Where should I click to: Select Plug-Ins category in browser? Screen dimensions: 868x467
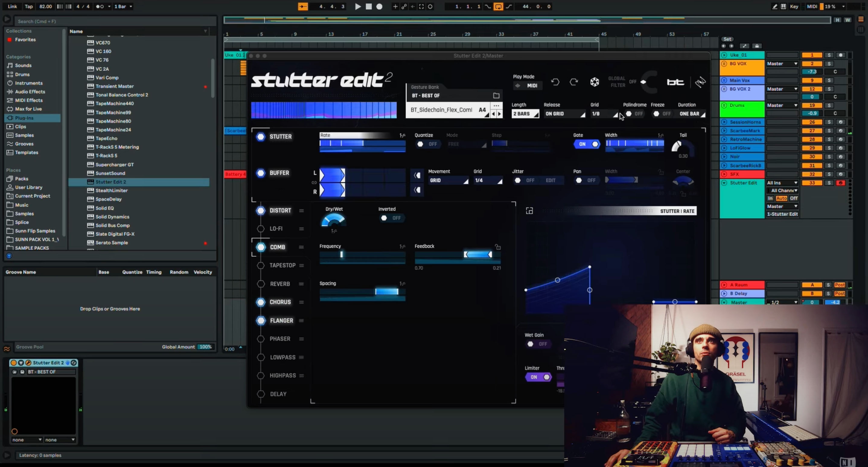click(x=33, y=118)
